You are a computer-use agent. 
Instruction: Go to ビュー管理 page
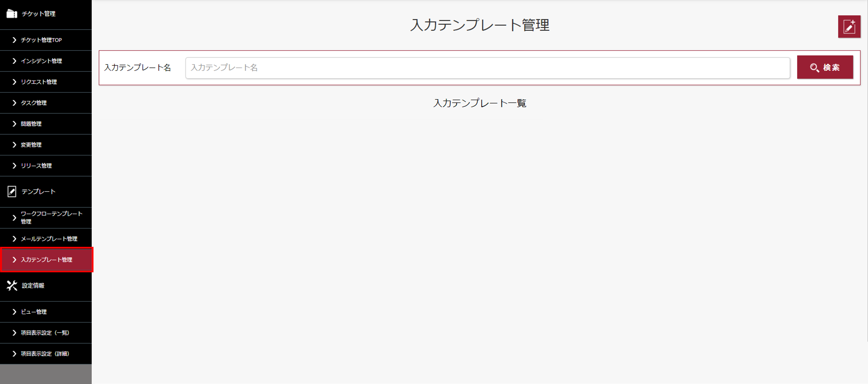click(x=46, y=312)
